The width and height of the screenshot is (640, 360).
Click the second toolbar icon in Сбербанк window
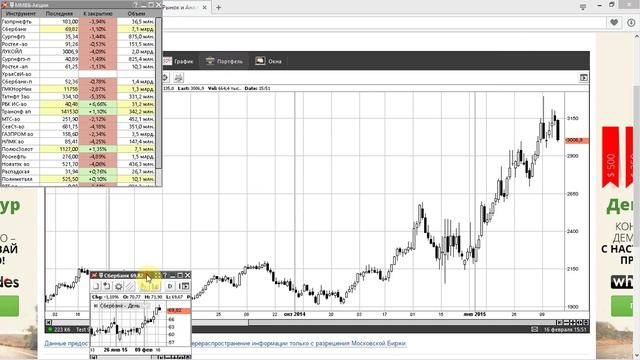pos(107,286)
